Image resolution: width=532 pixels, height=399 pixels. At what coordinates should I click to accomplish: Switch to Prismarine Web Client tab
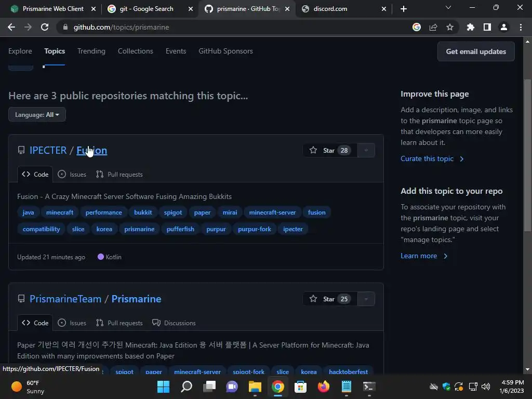[x=53, y=9]
